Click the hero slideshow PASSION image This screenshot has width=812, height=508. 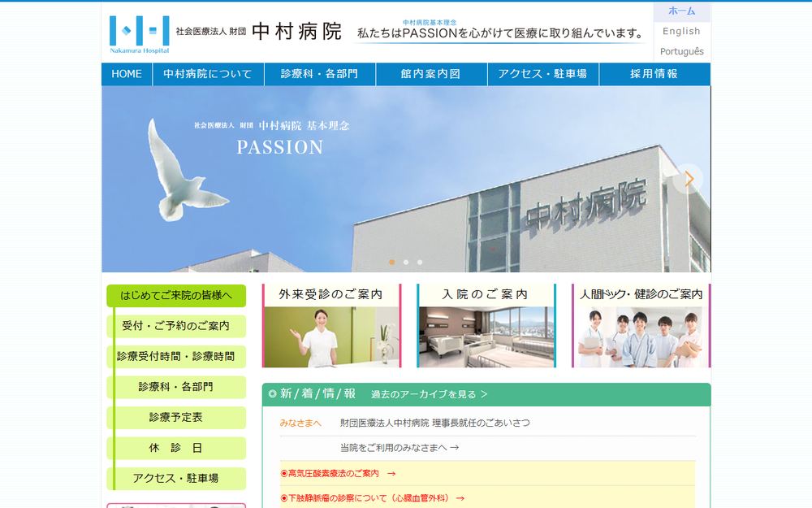pos(406,180)
